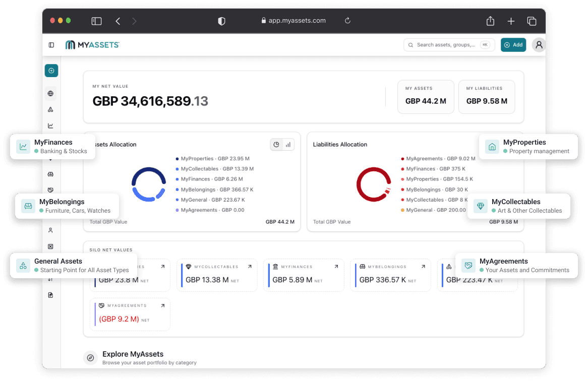Click the GBP 34,616,589.13 net value
The image size is (588, 381).
[150, 101]
